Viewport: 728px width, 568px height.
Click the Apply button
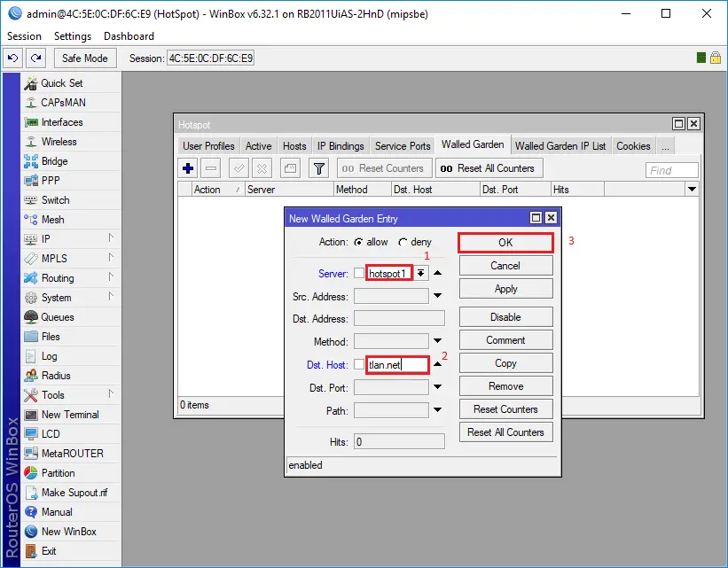505,289
